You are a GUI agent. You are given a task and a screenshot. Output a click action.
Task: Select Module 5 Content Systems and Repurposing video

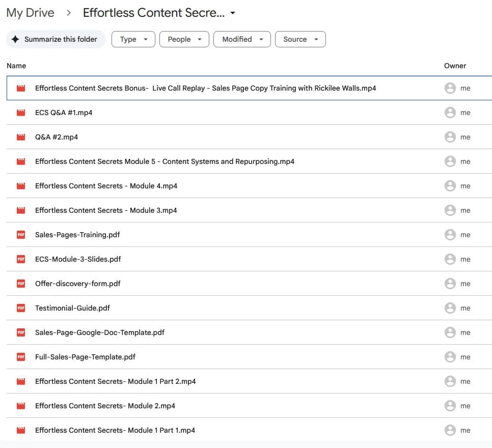click(165, 161)
